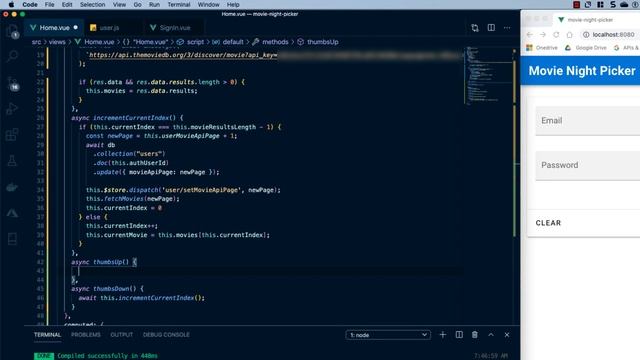Open the Help menu
This screenshot has height=360, width=640.
(x=233, y=4)
